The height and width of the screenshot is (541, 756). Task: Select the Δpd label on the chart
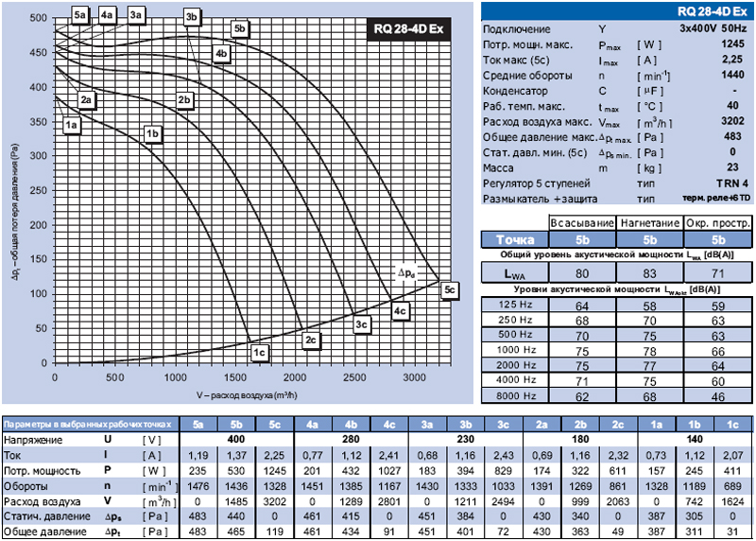407,271
